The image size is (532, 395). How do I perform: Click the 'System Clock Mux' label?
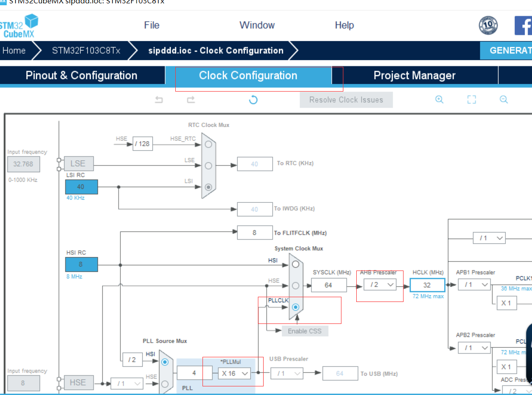coord(298,249)
